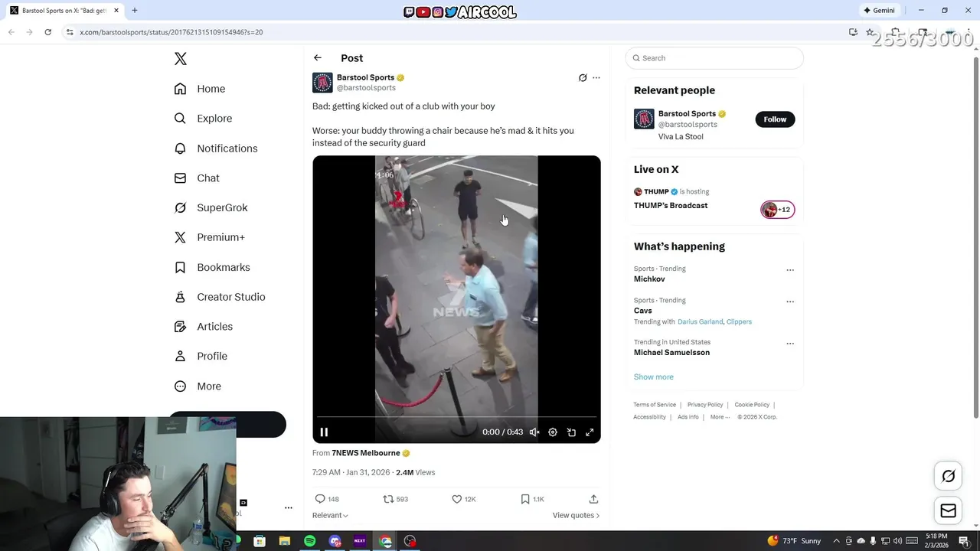Open account options three dots
980x551 pixels.
pos(289,507)
